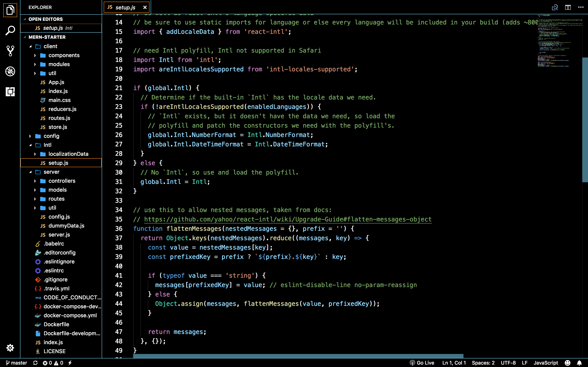Click the synchronize changes icon

(35, 363)
